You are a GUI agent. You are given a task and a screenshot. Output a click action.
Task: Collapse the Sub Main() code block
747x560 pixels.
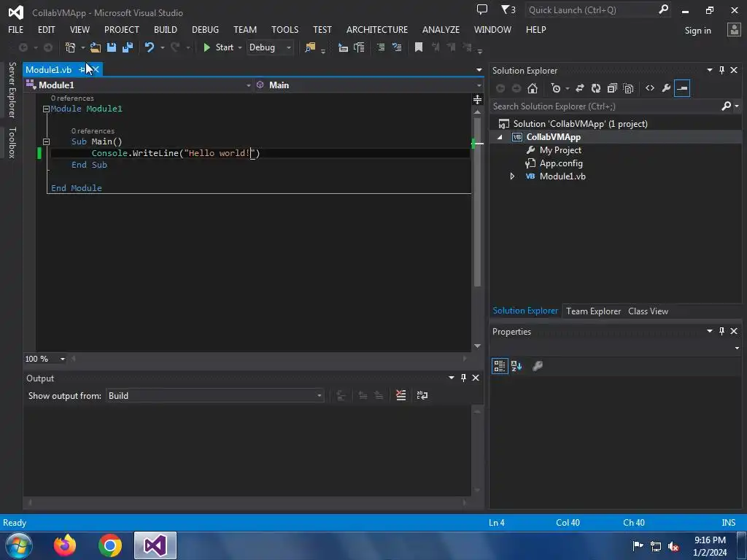click(46, 141)
